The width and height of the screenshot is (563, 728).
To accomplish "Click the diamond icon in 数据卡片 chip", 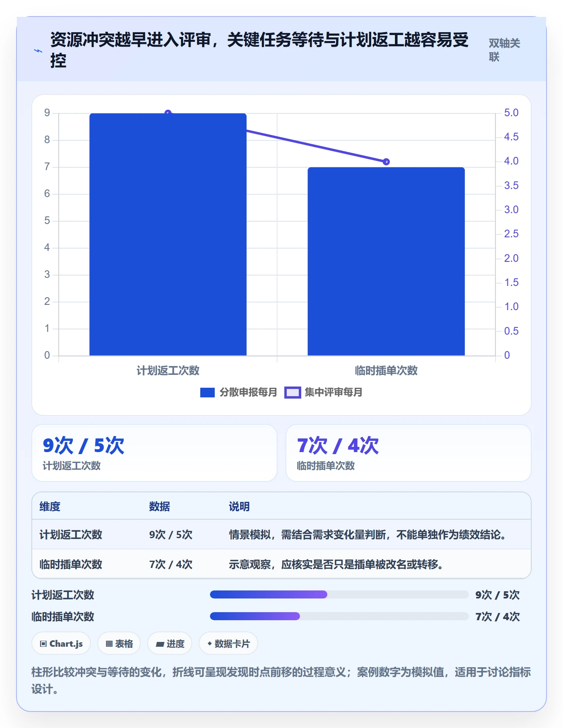I will 210,644.
